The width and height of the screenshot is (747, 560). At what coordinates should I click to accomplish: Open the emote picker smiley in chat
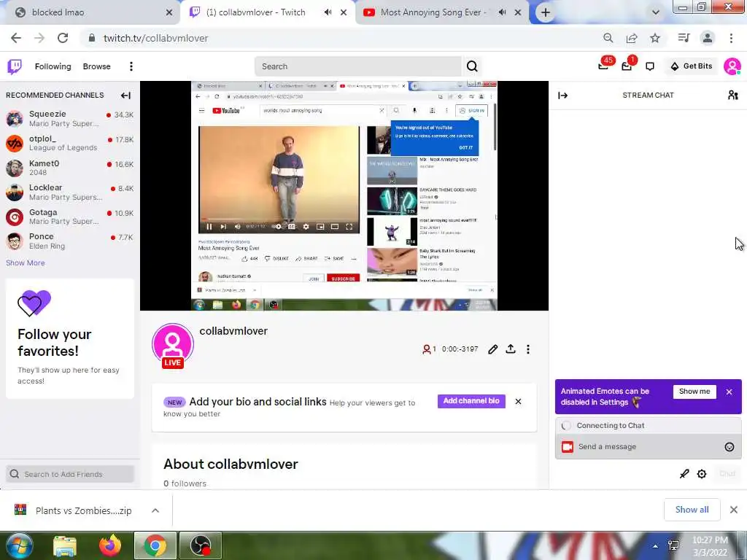pyautogui.click(x=729, y=447)
